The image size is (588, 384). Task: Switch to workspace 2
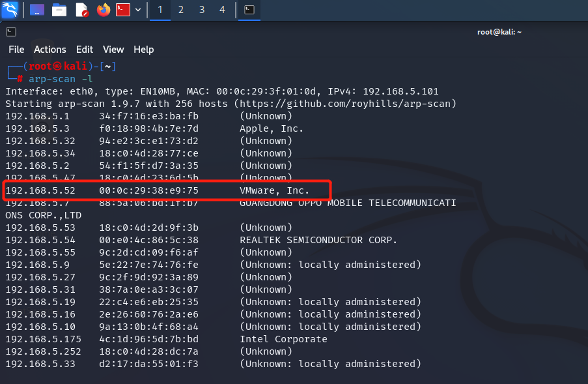click(181, 10)
